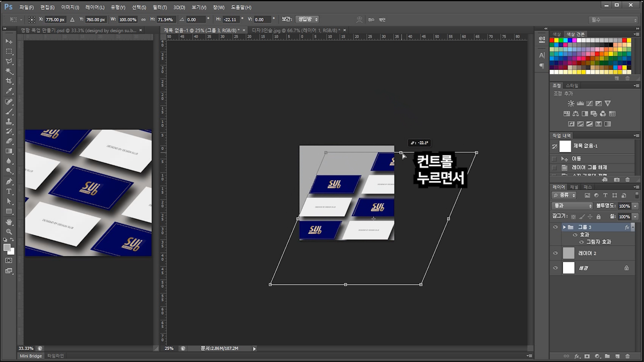The height and width of the screenshot is (362, 644).
Task: Open layer filter 종류 dropdown
Action: point(564,195)
